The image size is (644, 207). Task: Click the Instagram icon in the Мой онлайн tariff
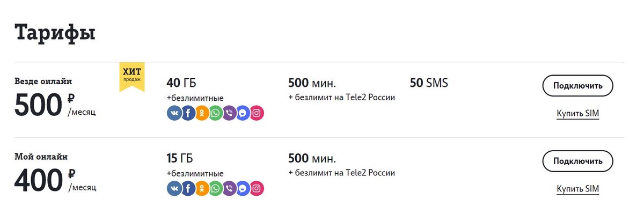pos(257,188)
